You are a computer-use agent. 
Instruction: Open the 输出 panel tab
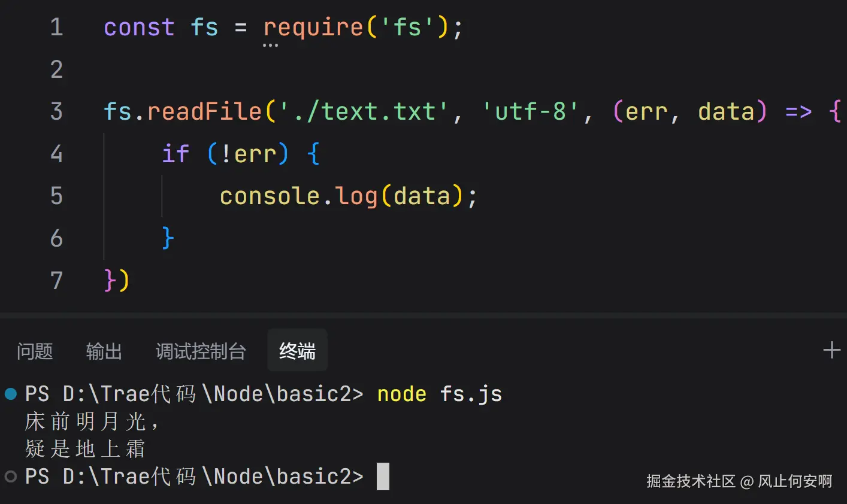[x=104, y=351]
